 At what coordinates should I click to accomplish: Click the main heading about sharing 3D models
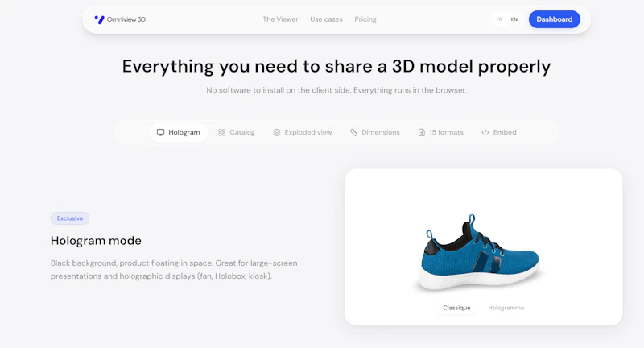[x=336, y=67]
